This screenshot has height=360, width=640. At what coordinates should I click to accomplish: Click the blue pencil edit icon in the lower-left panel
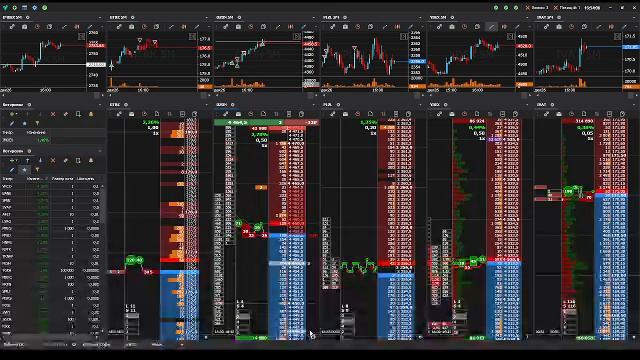pyautogui.click(x=12, y=169)
